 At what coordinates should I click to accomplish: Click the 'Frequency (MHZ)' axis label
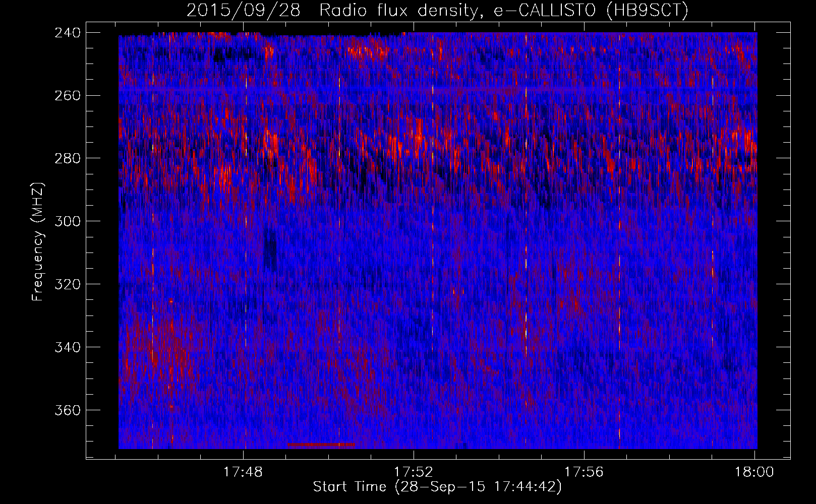pyautogui.click(x=38, y=242)
